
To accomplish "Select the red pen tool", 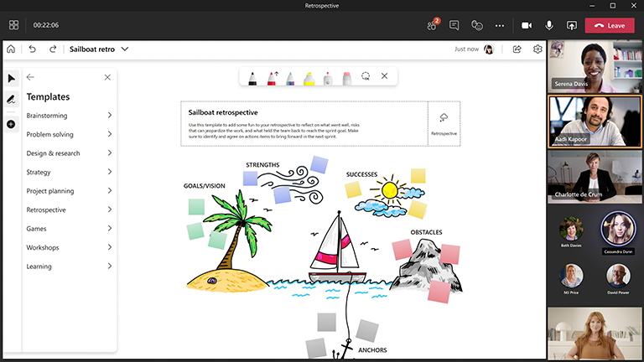I will click(272, 77).
